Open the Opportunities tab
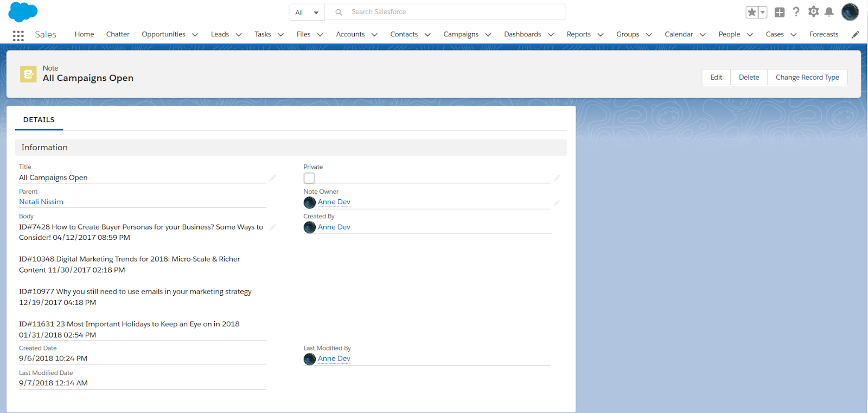868x413 pixels. coord(163,34)
